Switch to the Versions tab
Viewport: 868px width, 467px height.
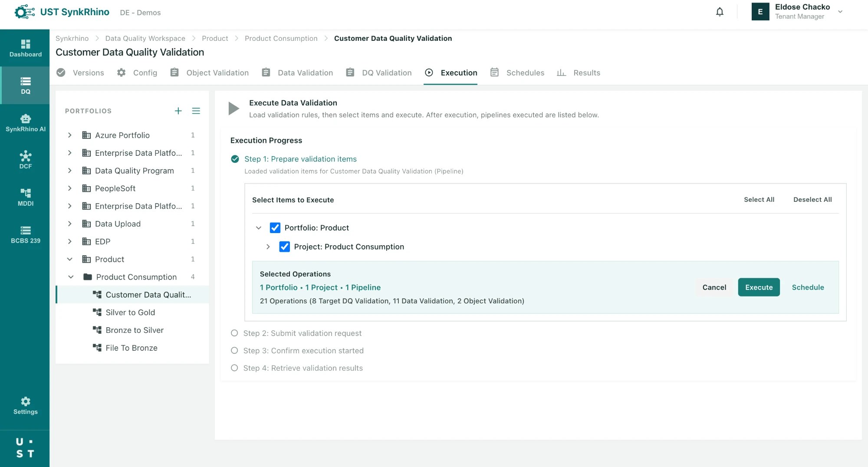(x=80, y=73)
